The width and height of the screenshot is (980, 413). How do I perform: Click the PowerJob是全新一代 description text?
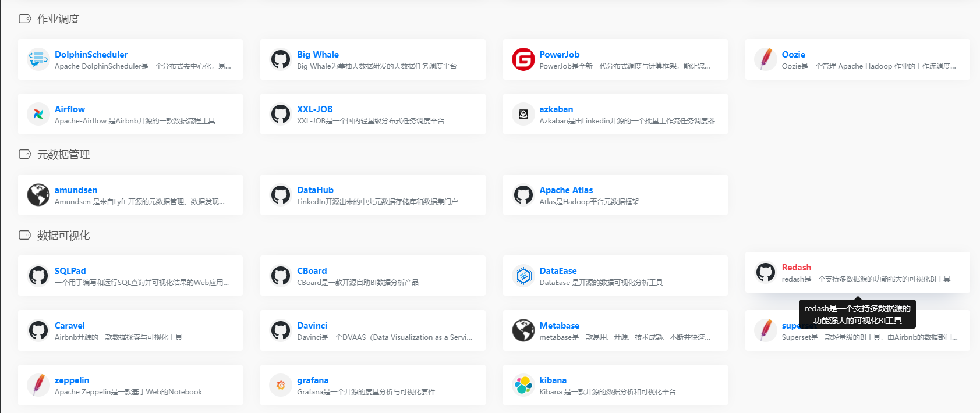click(x=625, y=66)
